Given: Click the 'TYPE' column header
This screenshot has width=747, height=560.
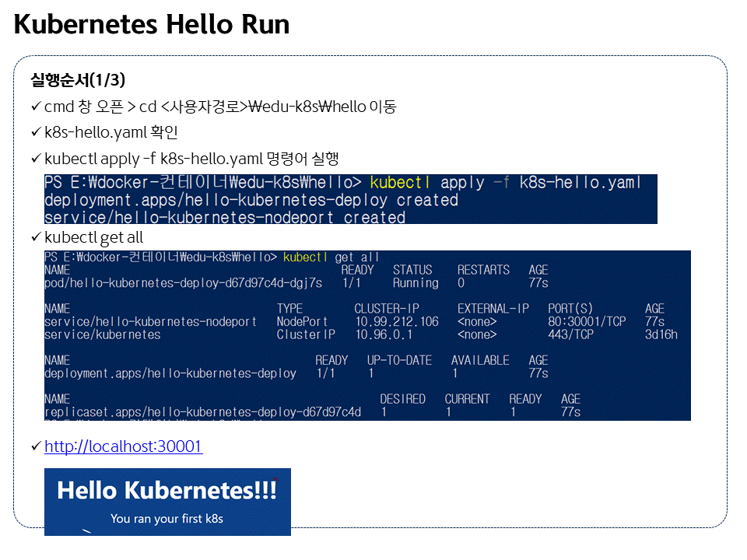Looking at the screenshot, I should coord(289,309).
